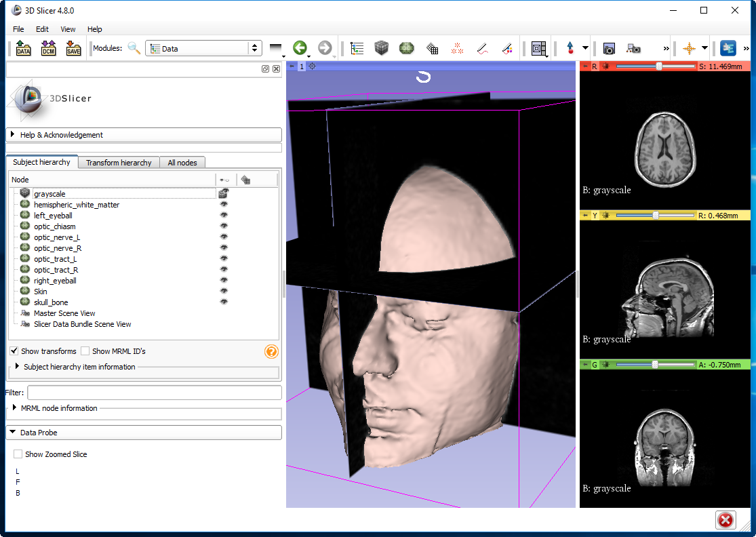
Task: Hide the Skin model using eye icon
Action: [223, 292]
